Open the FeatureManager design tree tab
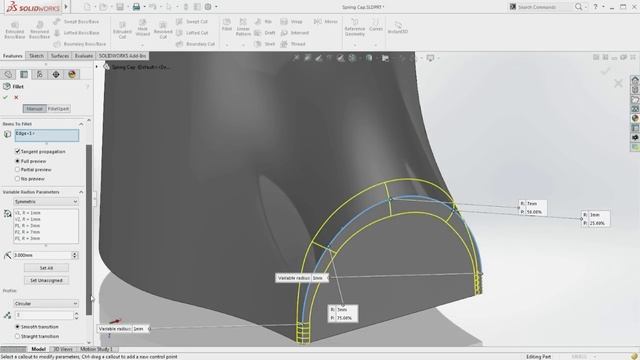This screenshot has width=640, height=360. (x=8, y=74)
